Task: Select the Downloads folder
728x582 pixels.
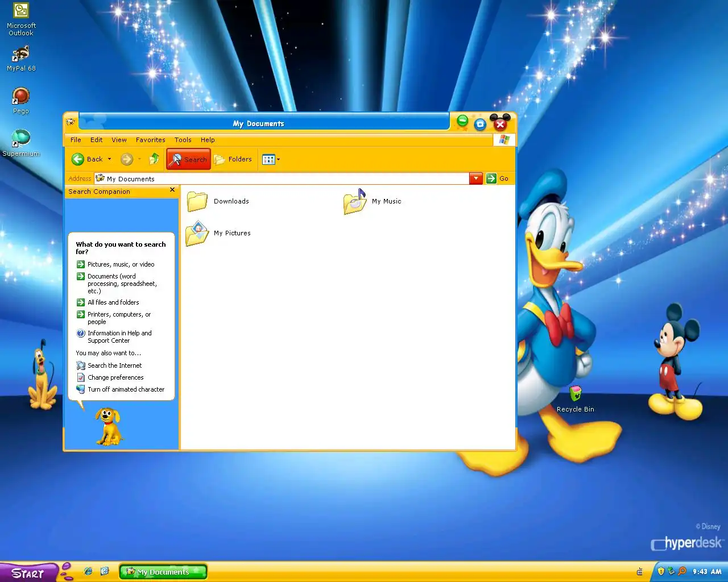Action: (218, 201)
